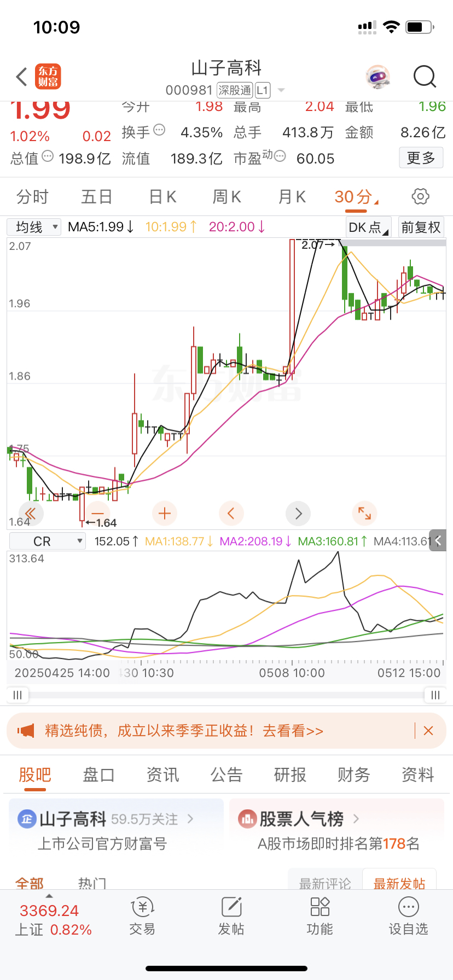Select the 公告 tab

click(226, 775)
